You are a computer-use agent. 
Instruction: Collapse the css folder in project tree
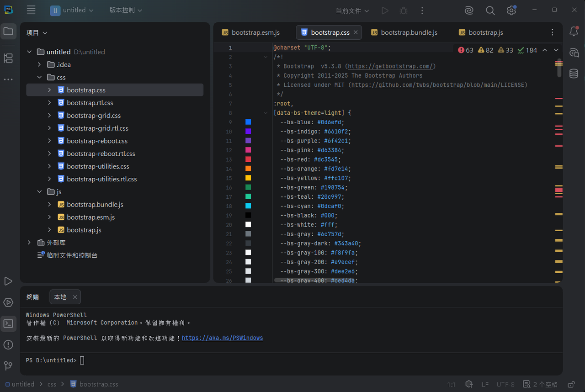40,77
